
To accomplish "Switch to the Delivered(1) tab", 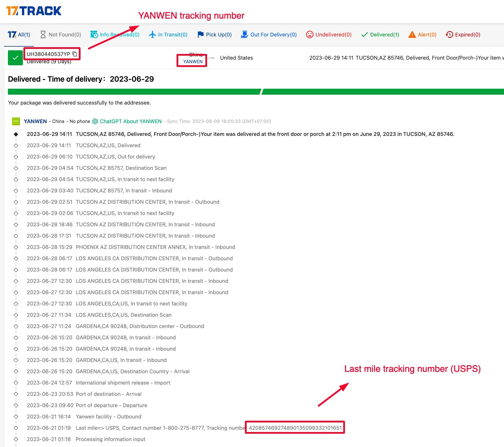I will (380, 34).
